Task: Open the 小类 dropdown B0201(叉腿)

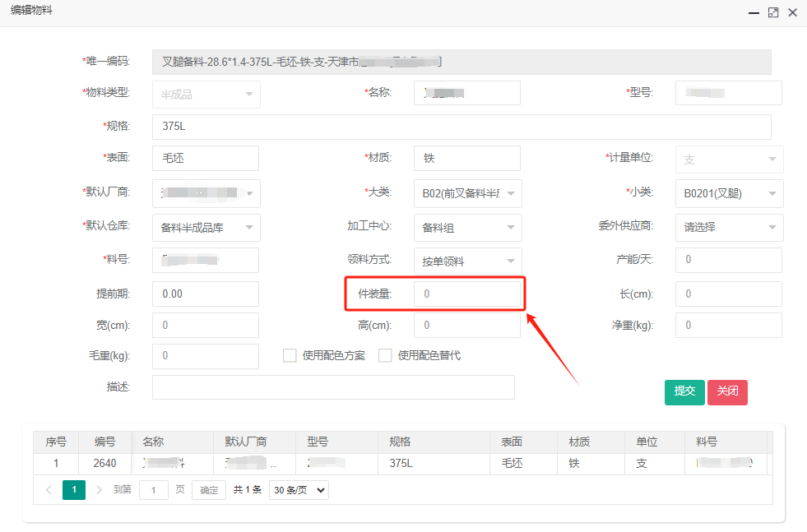Action: 729,193
